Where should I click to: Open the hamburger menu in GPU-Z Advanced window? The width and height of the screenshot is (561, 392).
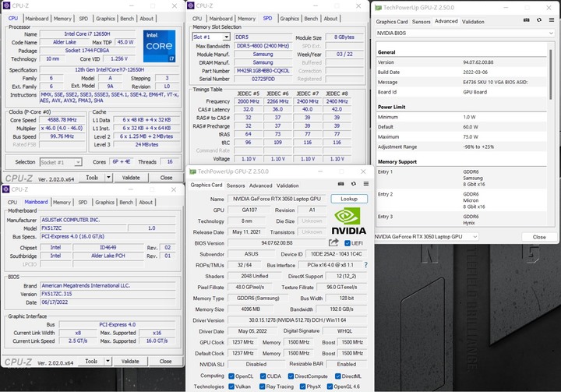[x=552, y=20]
